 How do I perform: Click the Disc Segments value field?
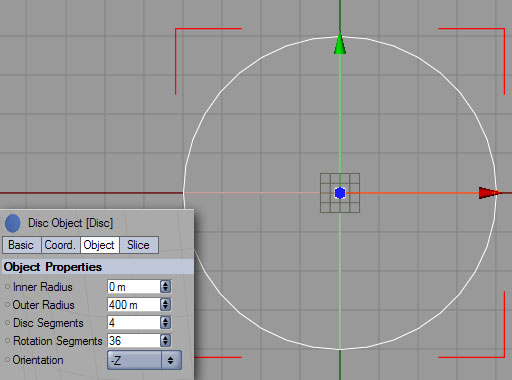click(x=134, y=323)
